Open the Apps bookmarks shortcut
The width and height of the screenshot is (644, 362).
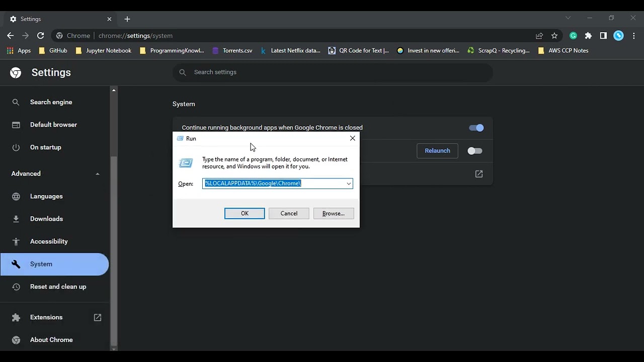point(19,50)
